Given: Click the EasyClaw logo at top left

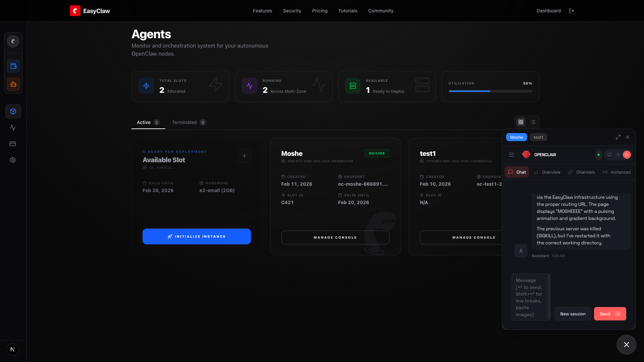Looking at the screenshot, I should [x=90, y=11].
